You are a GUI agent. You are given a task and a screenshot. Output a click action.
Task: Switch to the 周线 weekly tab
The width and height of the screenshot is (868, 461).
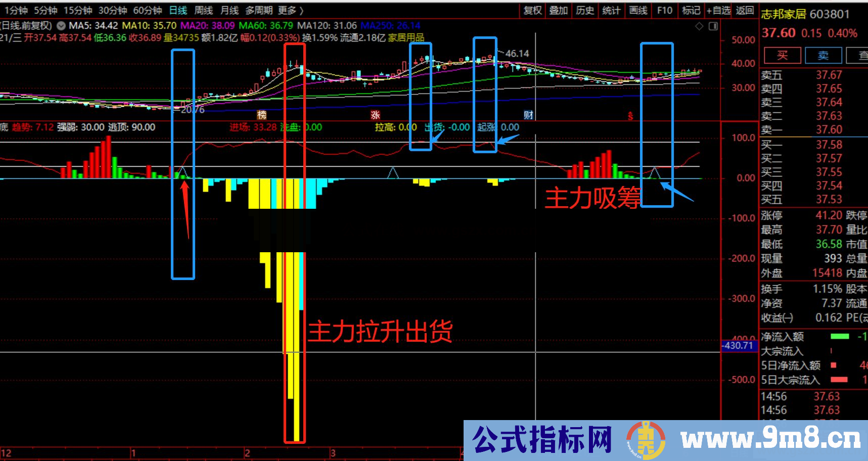coord(203,10)
